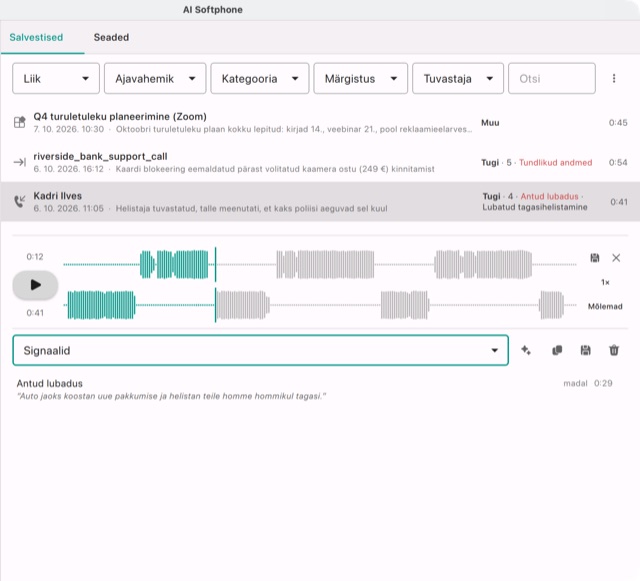Viewport: 640px width, 581px height.
Task: Click the copy icon beside Signaalid
Action: (557, 350)
